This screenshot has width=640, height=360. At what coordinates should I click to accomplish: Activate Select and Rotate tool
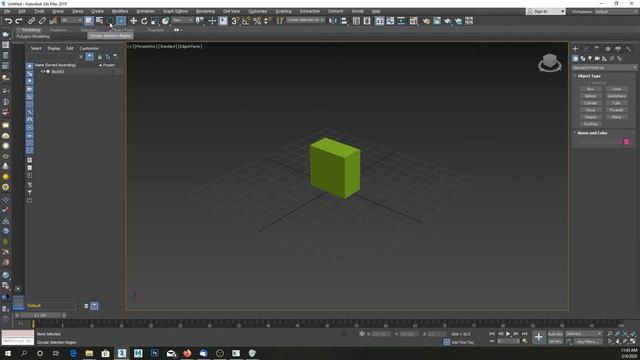click(144, 21)
